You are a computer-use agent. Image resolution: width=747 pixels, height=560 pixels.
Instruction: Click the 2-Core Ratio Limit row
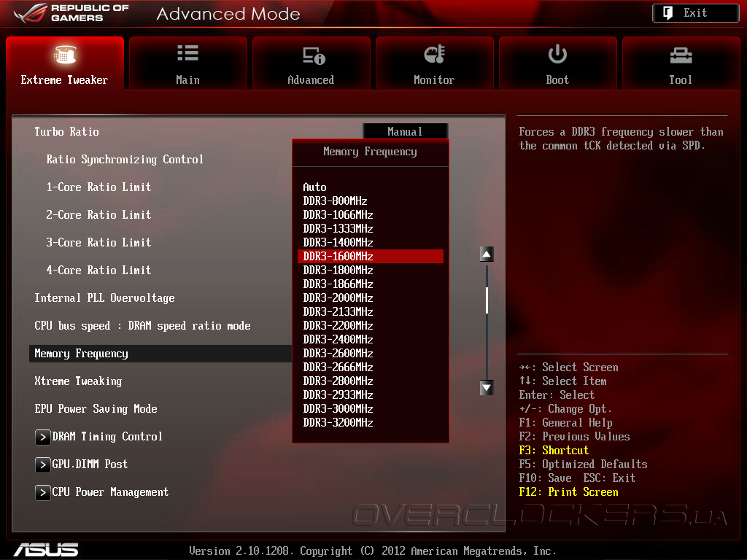click(x=98, y=215)
